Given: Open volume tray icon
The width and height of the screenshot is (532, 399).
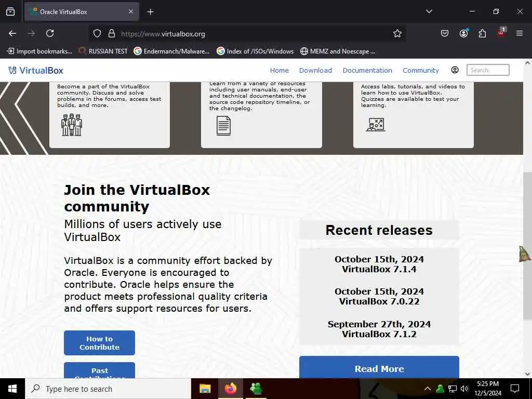Looking at the screenshot, I should [x=464, y=389].
